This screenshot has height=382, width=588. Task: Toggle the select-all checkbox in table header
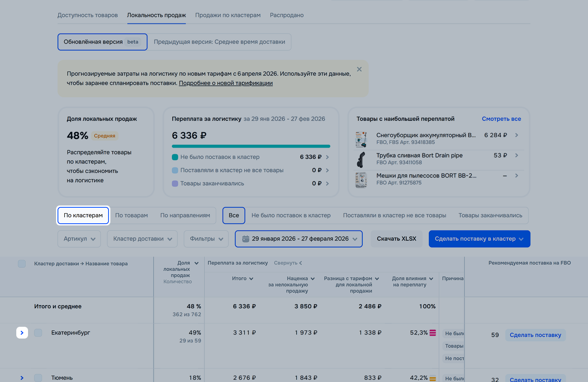click(x=22, y=263)
